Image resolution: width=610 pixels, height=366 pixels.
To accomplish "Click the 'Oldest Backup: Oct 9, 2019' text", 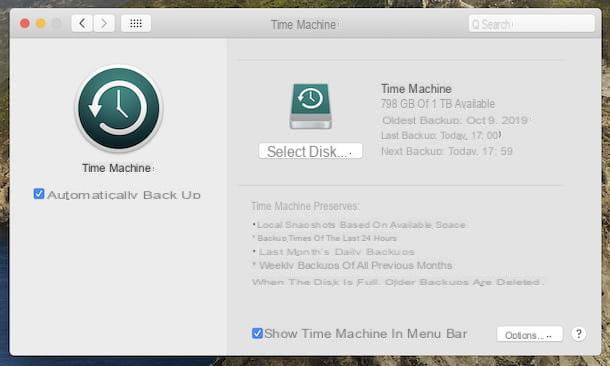I will click(455, 120).
